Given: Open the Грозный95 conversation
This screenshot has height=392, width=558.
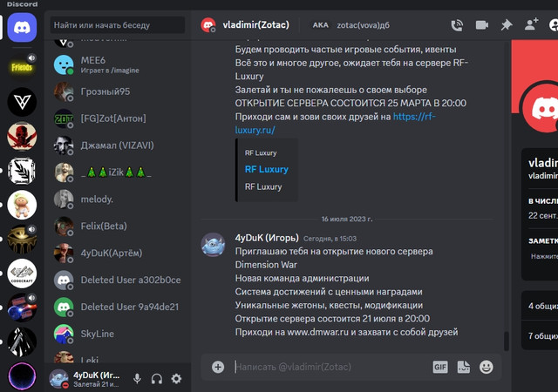Looking at the screenshot, I should (x=118, y=91).
